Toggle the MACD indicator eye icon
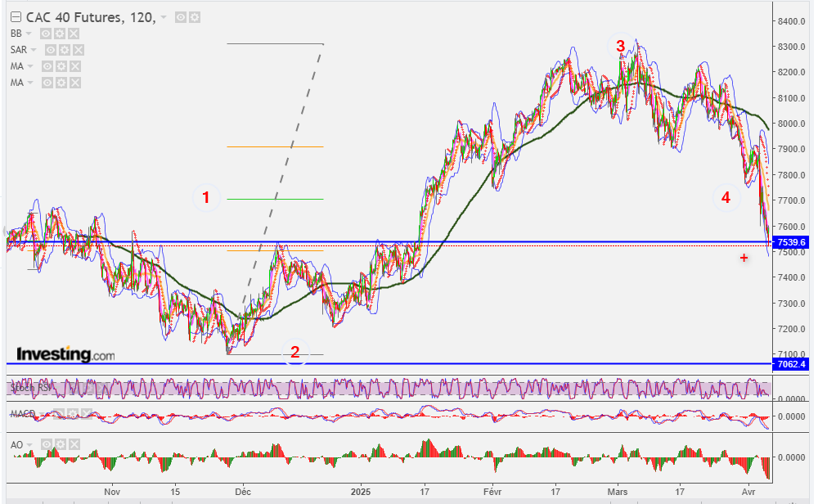818x504 pixels. point(59,414)
